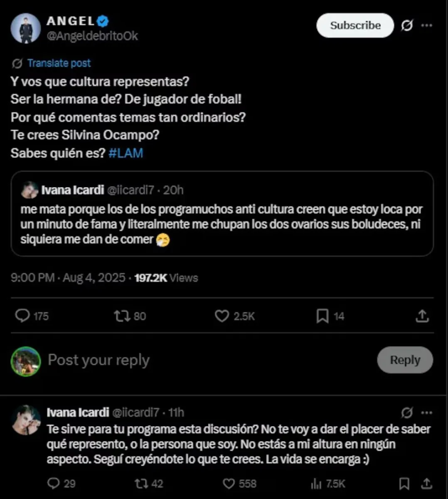
Task: Open more options menu on Angel's post
Action: click(x=426, y=25)
